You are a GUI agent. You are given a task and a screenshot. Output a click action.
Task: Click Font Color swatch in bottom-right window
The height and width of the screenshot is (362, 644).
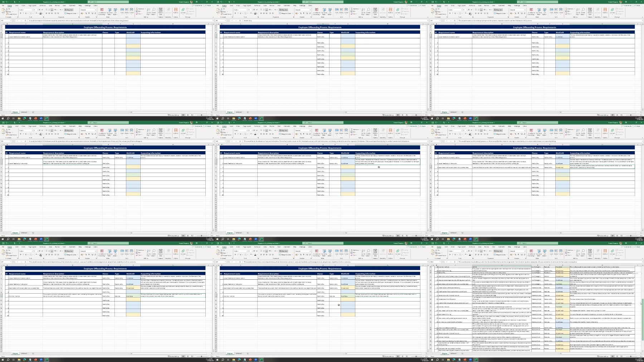(470, 255)
